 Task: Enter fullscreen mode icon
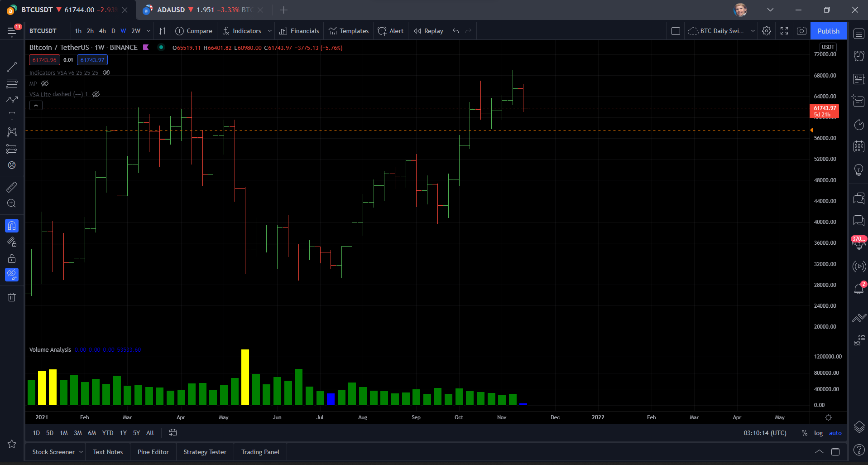point(784,31)
